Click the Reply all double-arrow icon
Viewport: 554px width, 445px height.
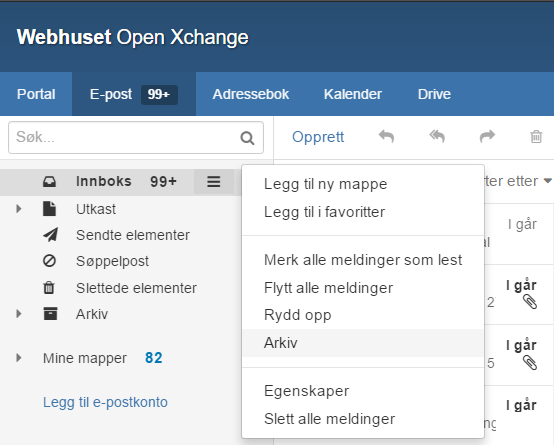click(x=437, y=136)
